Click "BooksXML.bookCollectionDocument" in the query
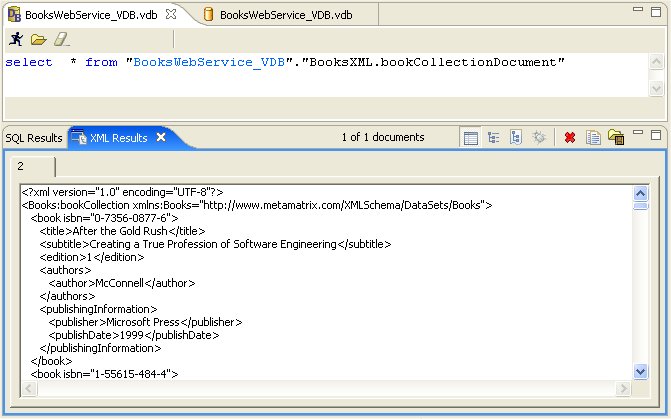Viewport: 671px width, 419px height. (433, 62)
